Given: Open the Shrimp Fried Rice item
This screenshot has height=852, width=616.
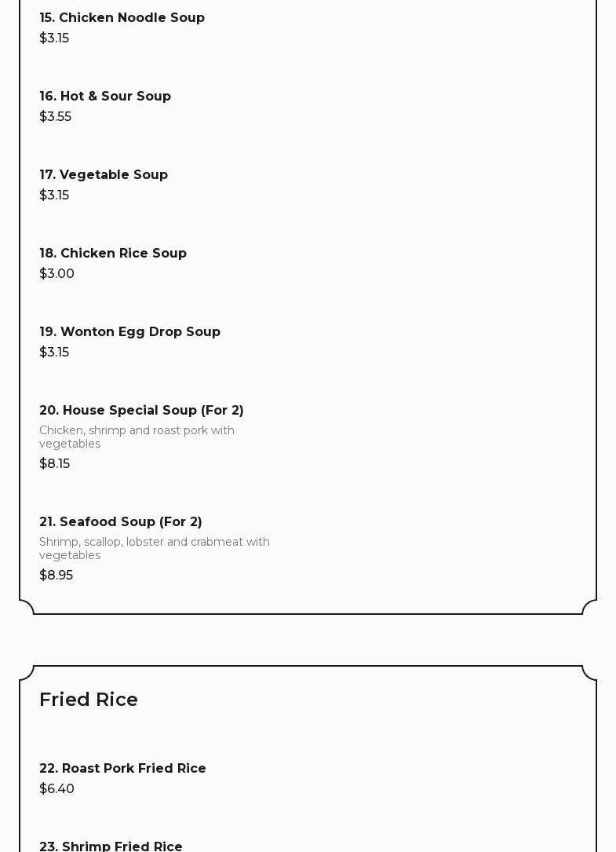Looking at the screenshot, I should (111, 845).
